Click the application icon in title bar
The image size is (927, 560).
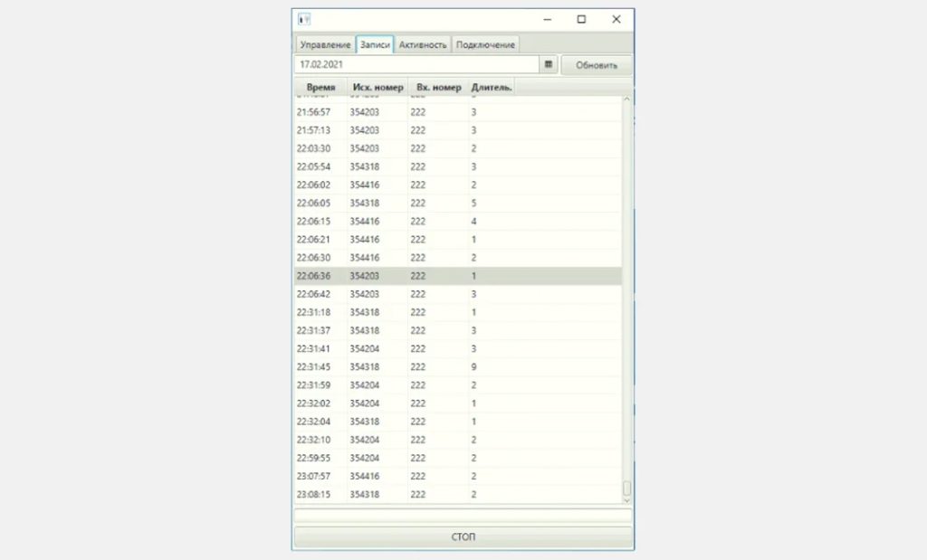click(304, 19)
